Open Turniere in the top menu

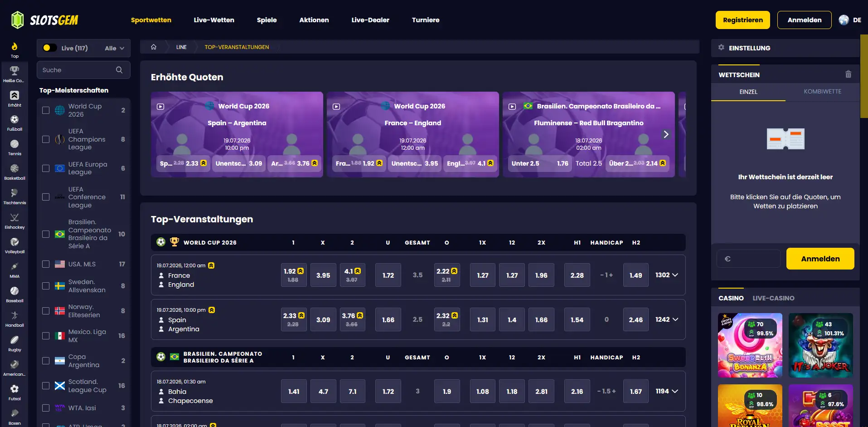426,20
